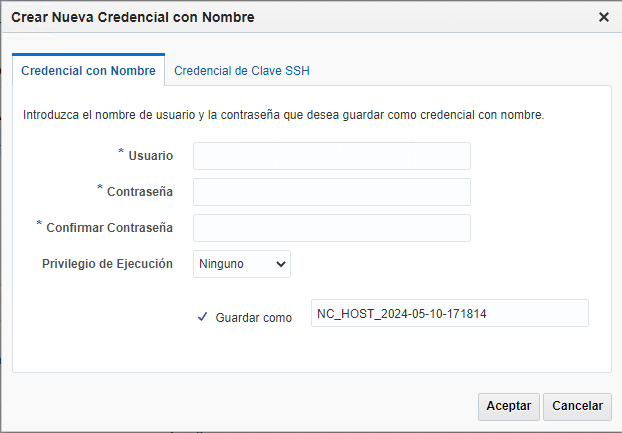
Task: Click the Confirmar Contraseña label
Action: pos(109,227)
